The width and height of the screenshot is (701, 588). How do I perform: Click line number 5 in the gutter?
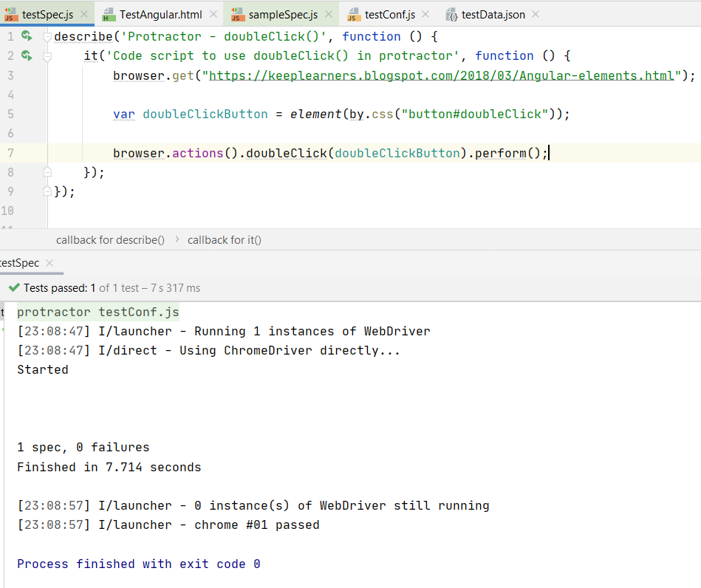click(11, 114)
